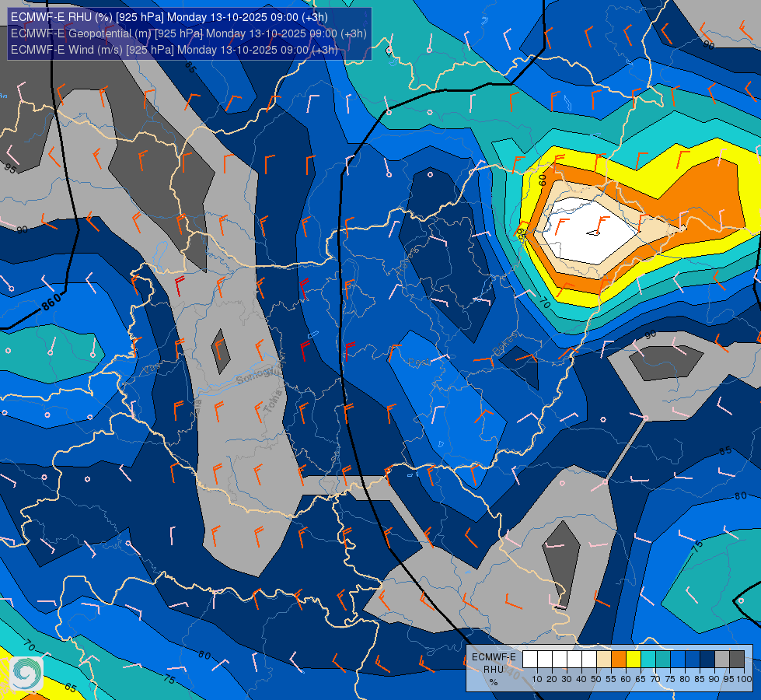Click the ECMWF-E Geopotential (m) title line
Screen dimensions: 761x700
188,33
